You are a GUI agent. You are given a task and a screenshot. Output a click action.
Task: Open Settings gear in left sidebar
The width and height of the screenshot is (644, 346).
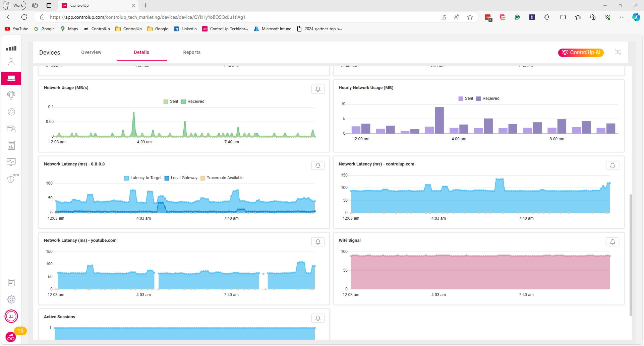[x=11, y=299]
